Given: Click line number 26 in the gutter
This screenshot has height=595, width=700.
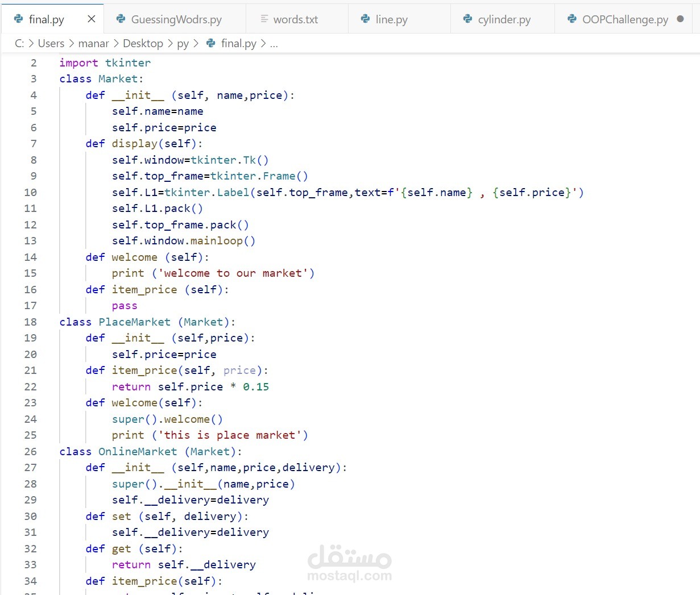Looking at the screenshot, I should point(30,452).
